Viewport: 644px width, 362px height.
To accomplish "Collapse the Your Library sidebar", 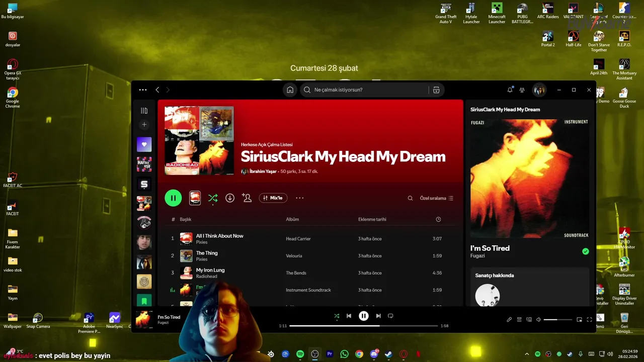I will click(144, 111).
